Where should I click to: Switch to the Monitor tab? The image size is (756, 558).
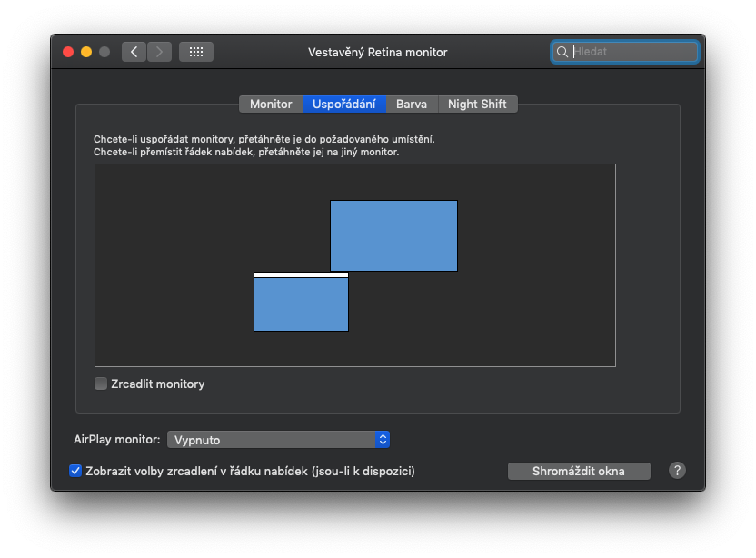pos(271,104)
